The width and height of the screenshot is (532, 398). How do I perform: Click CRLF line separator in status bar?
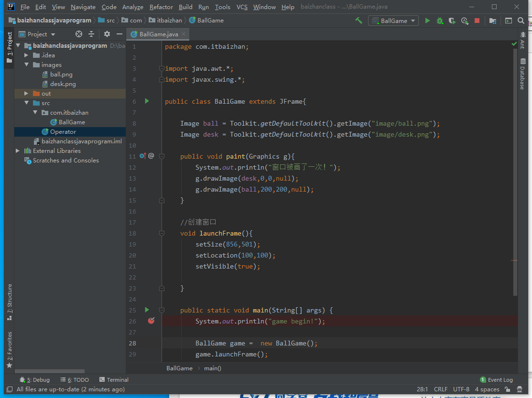440,389
